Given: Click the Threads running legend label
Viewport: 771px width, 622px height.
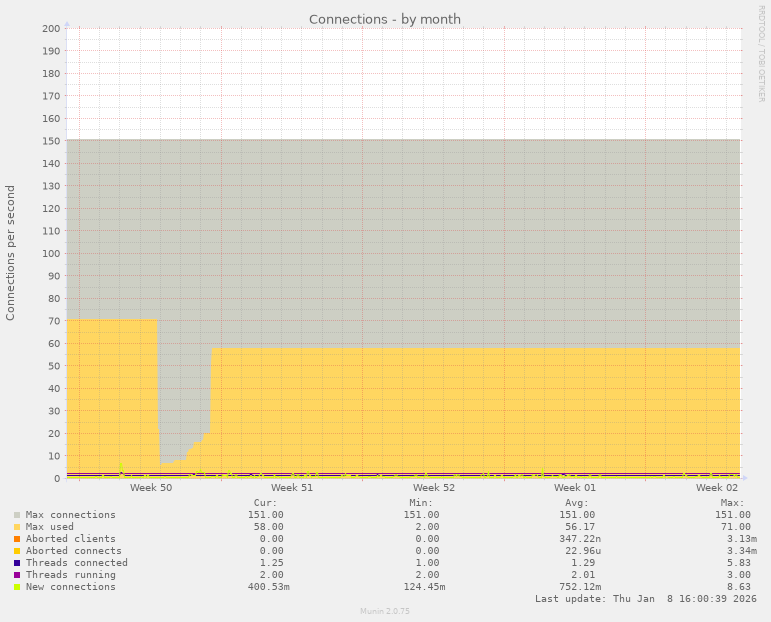Looking at the screenshot, I should click(x=71, y=575).
